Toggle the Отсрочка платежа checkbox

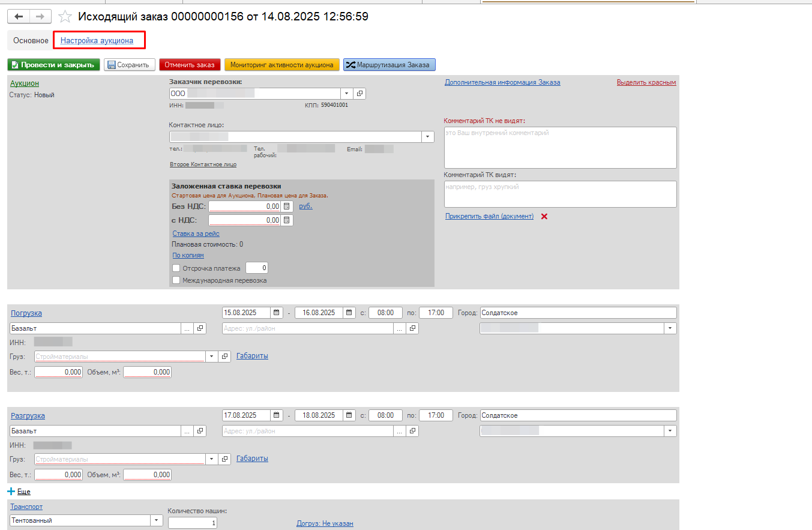[176, 268]
